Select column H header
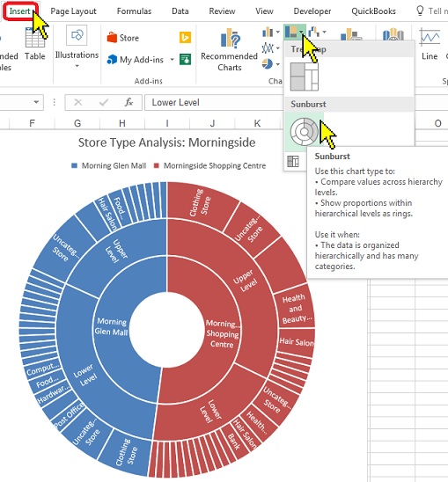Viewport: 448px width, 482px height. pos(122,123)
